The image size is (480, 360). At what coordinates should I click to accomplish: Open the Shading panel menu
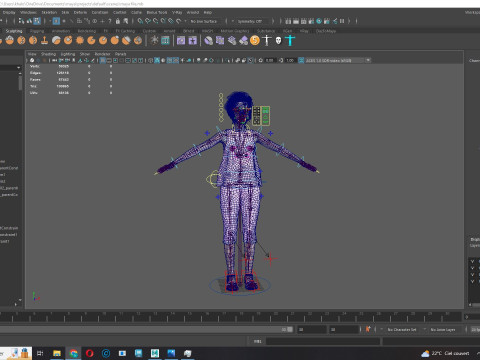[48, 54]
